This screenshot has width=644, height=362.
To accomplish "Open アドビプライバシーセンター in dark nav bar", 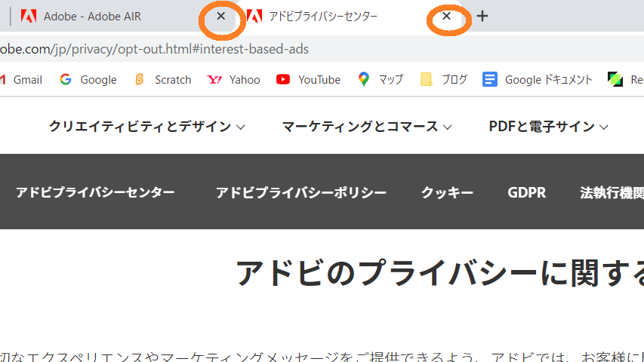I will pos(95,192).
